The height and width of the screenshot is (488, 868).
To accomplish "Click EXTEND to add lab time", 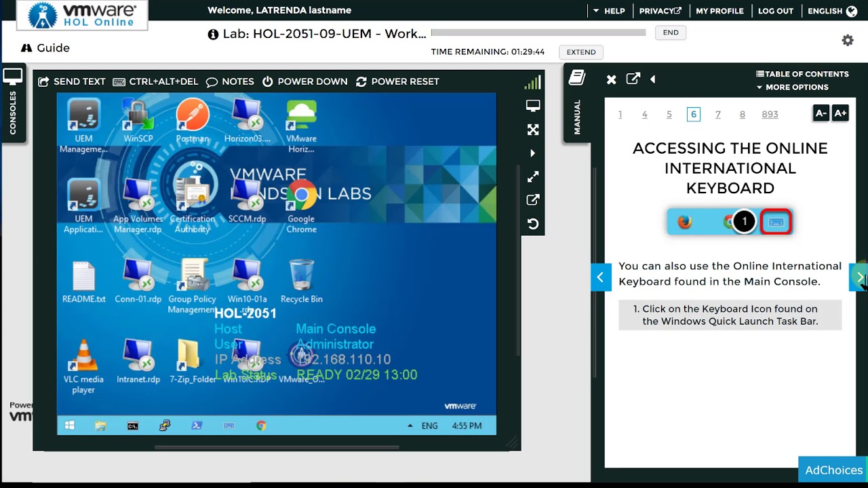I will (580, 52).
